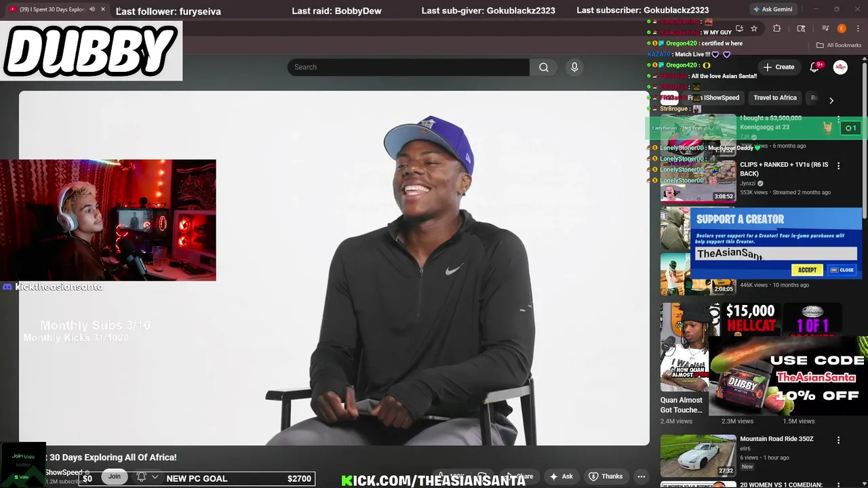The image size is (868, 488).
Task: Click the tab search icon in Chrome toolbar
Action: (801, 28)
